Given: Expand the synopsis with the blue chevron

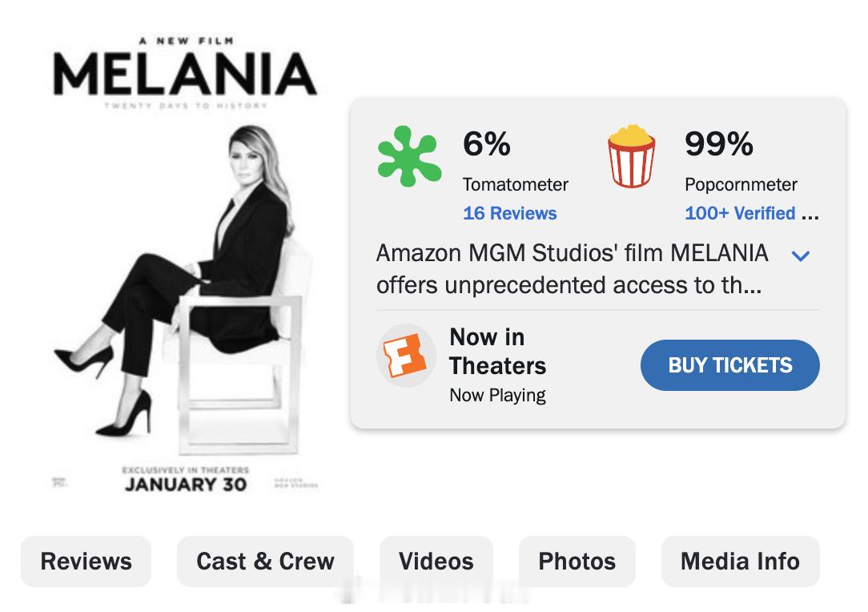Looking at the screenshot, I should click(800, 256).
